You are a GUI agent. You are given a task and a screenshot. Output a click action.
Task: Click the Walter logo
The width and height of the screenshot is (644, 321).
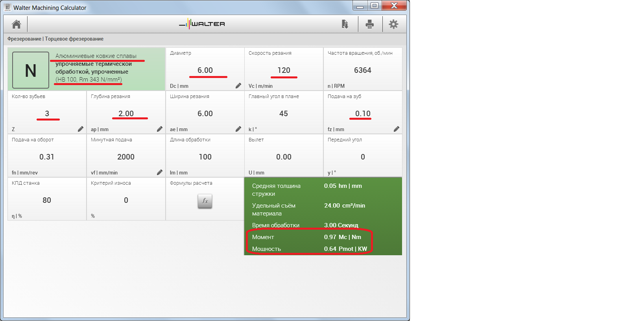[x=202, y=24]
